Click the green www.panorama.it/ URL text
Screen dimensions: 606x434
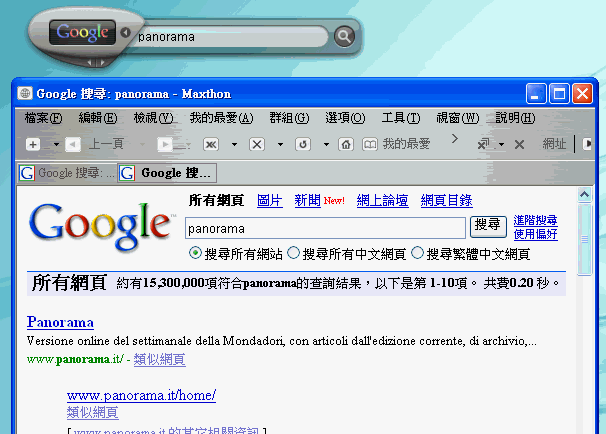75,359
